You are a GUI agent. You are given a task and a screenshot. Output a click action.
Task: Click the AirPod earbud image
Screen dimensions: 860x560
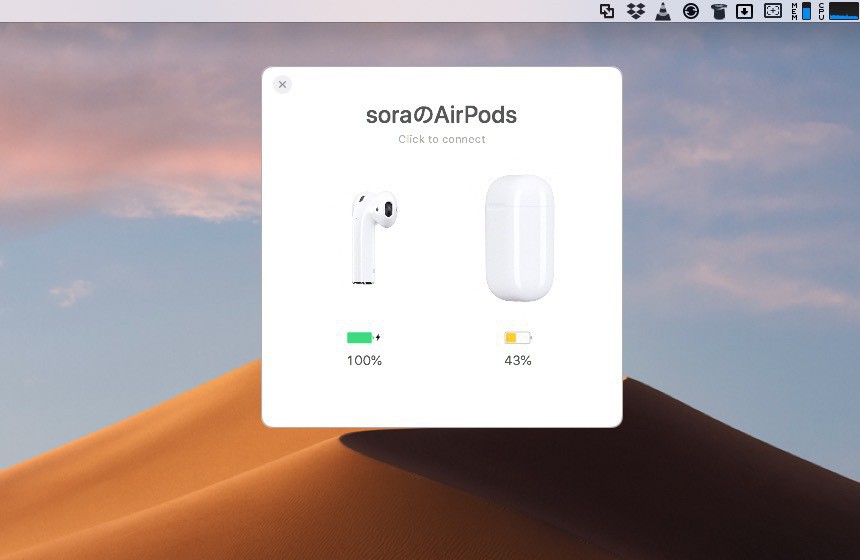coord(374,237)
